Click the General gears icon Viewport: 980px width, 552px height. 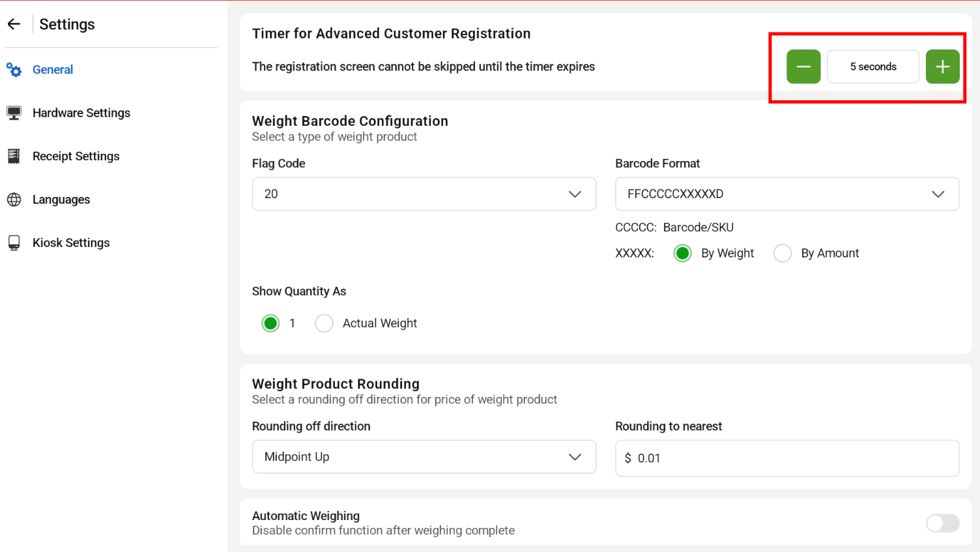pos(14,70)
